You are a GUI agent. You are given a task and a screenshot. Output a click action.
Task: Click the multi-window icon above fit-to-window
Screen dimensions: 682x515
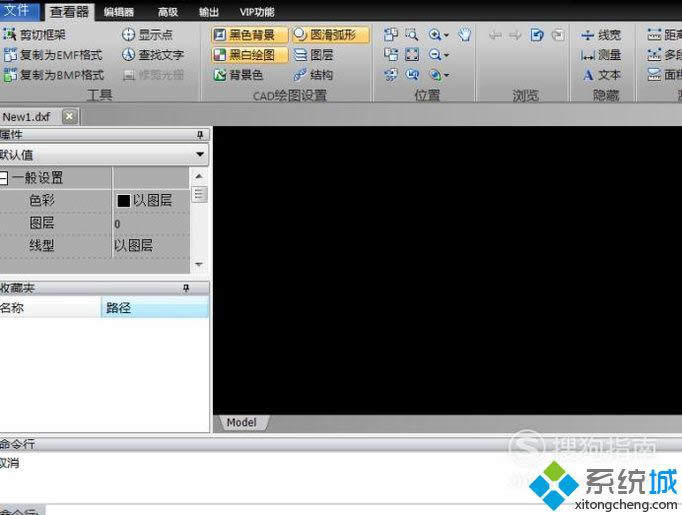pos(391,35)
